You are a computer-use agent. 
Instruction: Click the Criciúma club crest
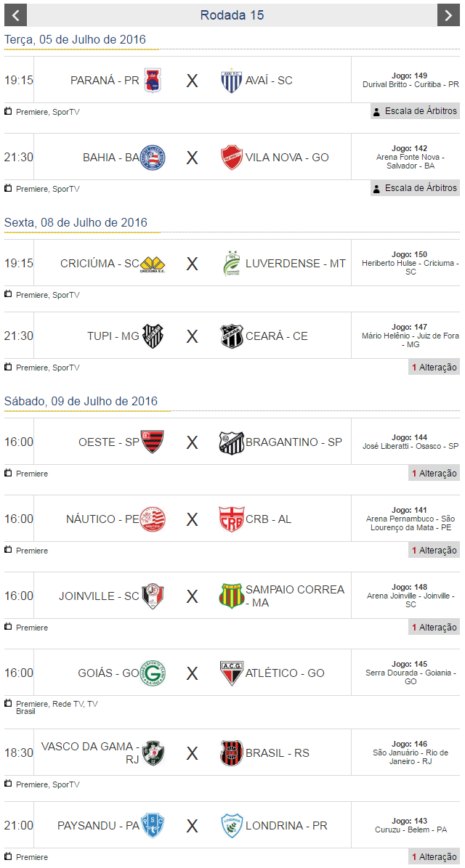tap(152, 263)
